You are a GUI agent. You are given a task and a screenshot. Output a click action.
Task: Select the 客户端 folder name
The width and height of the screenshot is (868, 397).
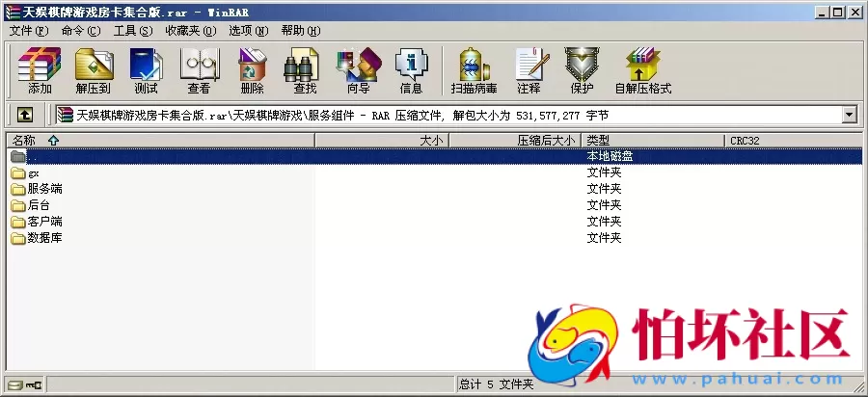click(x=44, y=222)
